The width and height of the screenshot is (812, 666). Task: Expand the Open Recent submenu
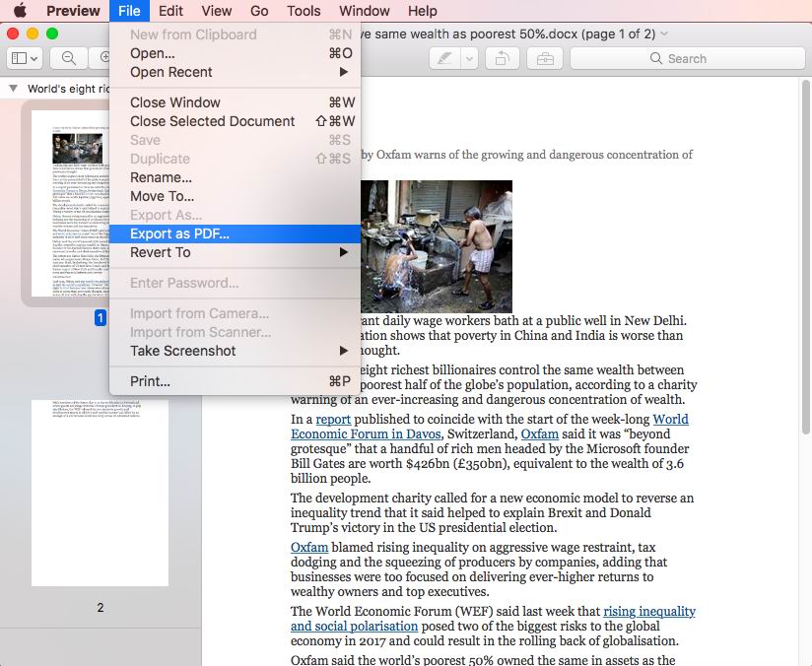[x=236, y=72]
